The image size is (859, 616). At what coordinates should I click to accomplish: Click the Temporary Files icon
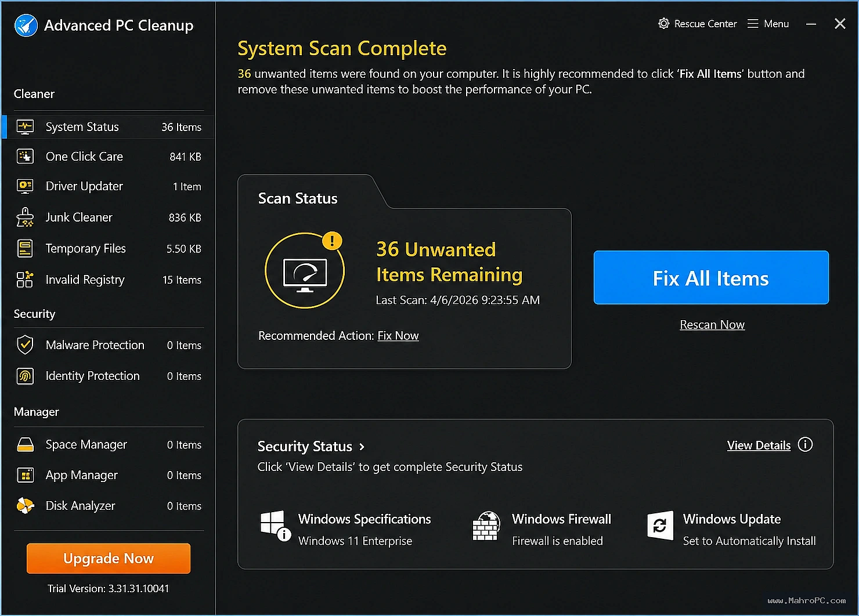(25, 249)
